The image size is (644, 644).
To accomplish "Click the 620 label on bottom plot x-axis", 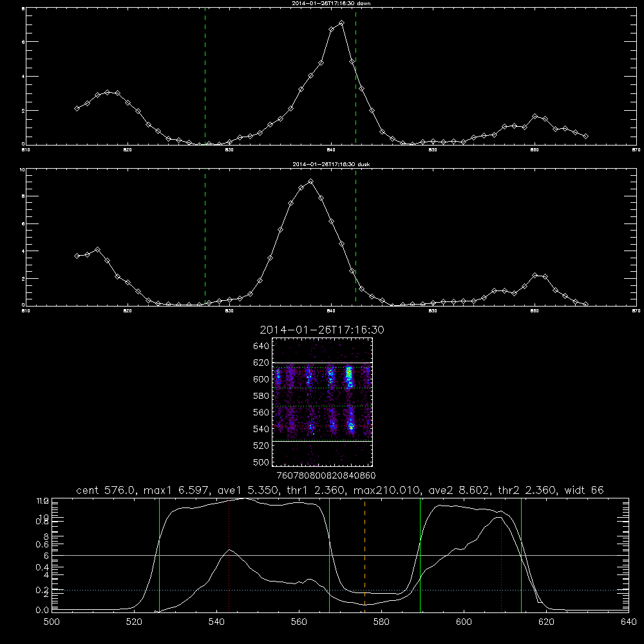I will (x=546, y=622).
